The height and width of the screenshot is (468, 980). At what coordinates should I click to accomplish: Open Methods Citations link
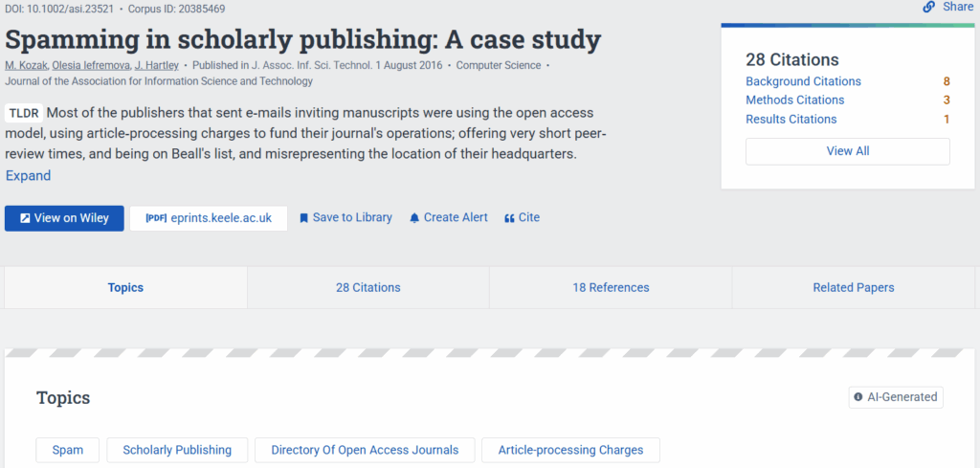(794, 100)
